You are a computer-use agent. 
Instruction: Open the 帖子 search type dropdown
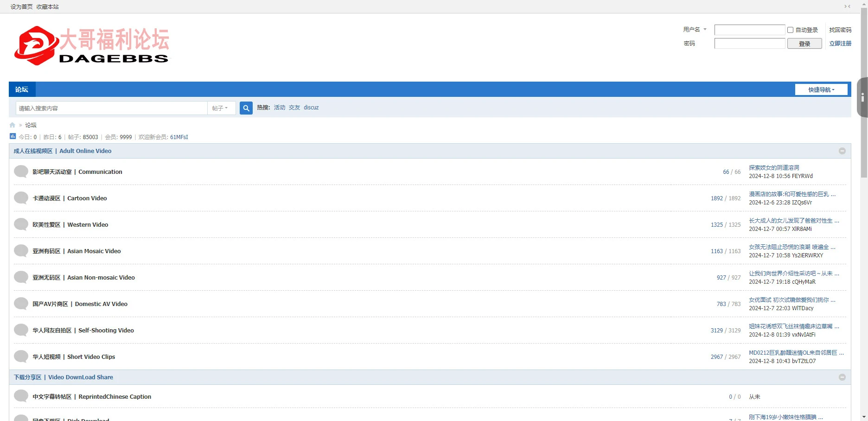(x=221, y=108)
